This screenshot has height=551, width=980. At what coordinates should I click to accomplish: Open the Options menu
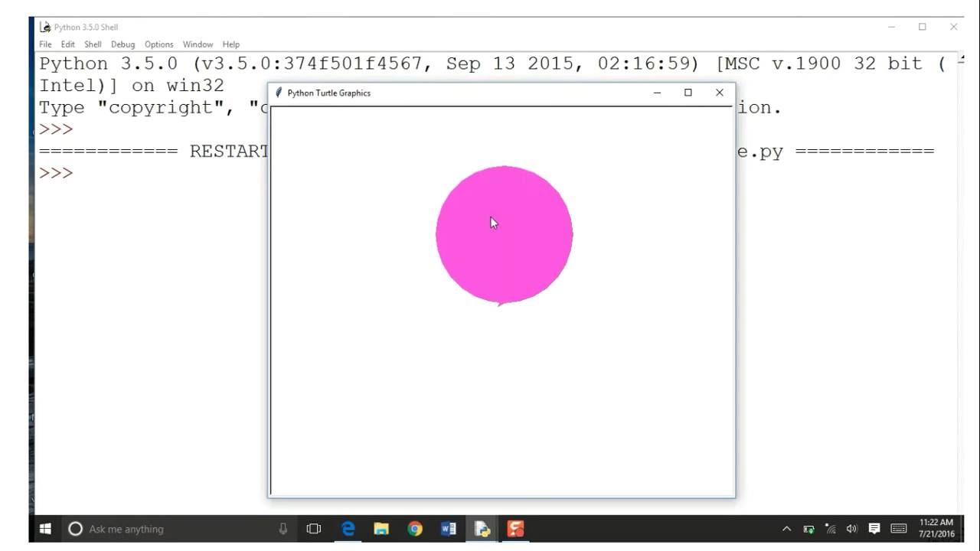point(159,44)
